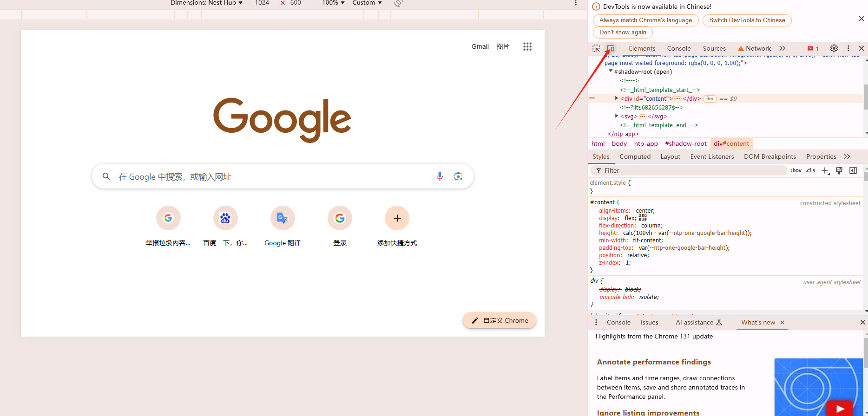This screenshot has width=868, height=416.
Task: Click Don't show again button
Action: 623,32
